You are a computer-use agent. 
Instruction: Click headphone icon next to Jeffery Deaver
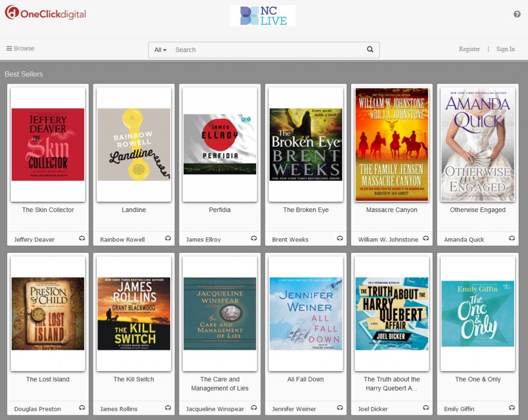(81, 238)
